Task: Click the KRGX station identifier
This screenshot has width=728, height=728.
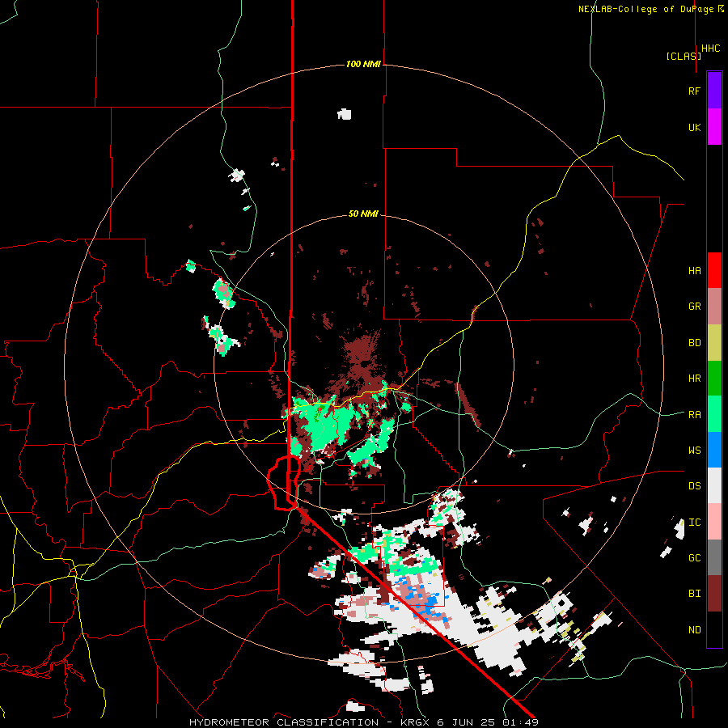Action: [x=415, y=722]
